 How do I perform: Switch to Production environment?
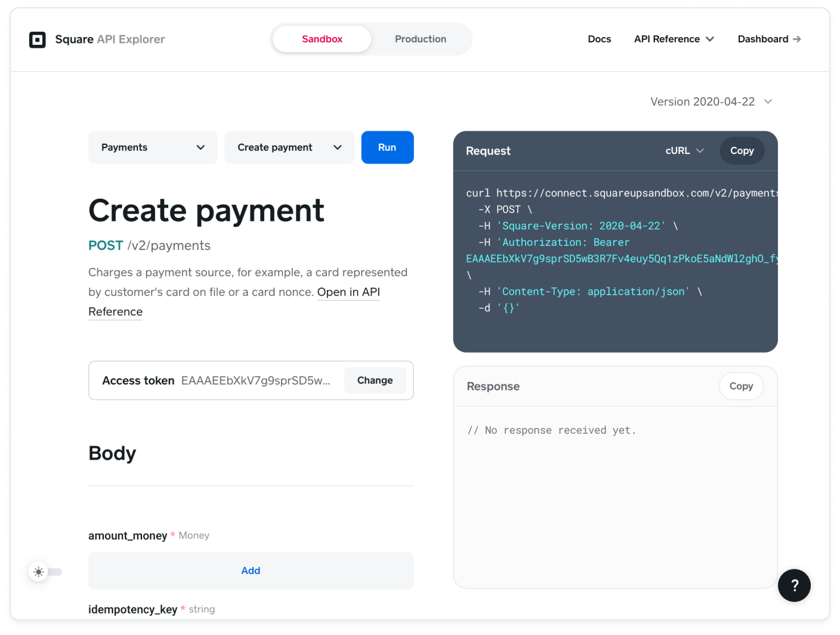tap(421, 39)
